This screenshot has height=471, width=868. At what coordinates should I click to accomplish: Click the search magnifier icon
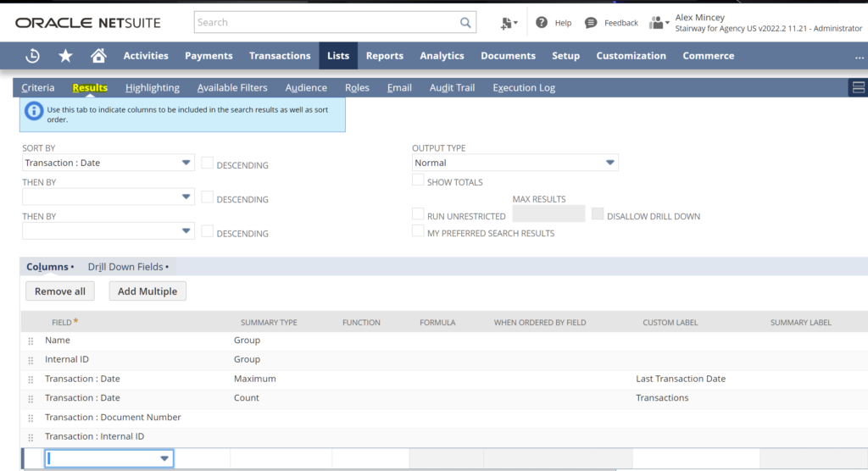(x=465, y=23)
